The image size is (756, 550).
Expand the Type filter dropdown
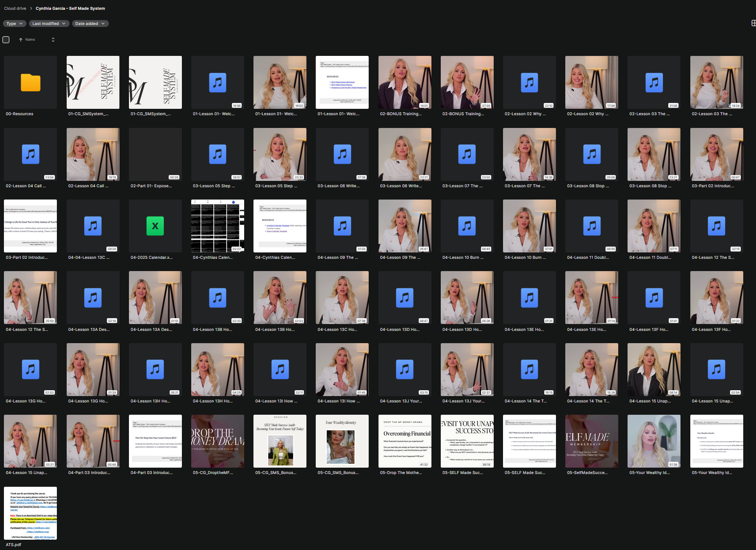pos(14,24)
